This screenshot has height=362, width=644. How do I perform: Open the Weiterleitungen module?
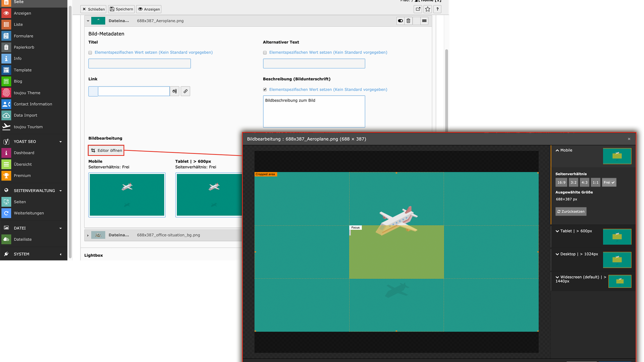[29, 213]
